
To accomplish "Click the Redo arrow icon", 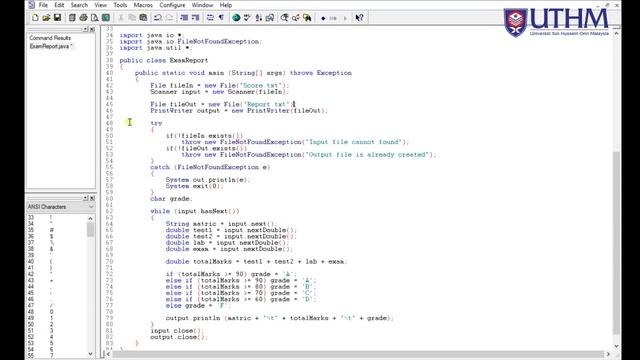I will [169, 18].
